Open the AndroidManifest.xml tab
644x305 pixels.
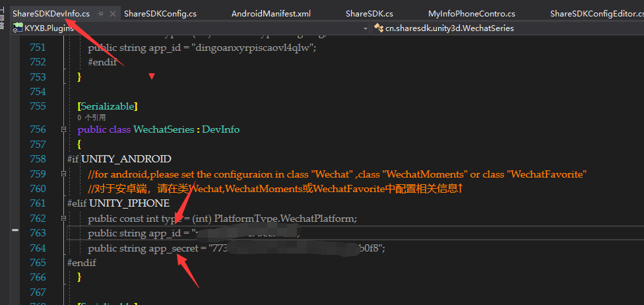coord(271,14)
